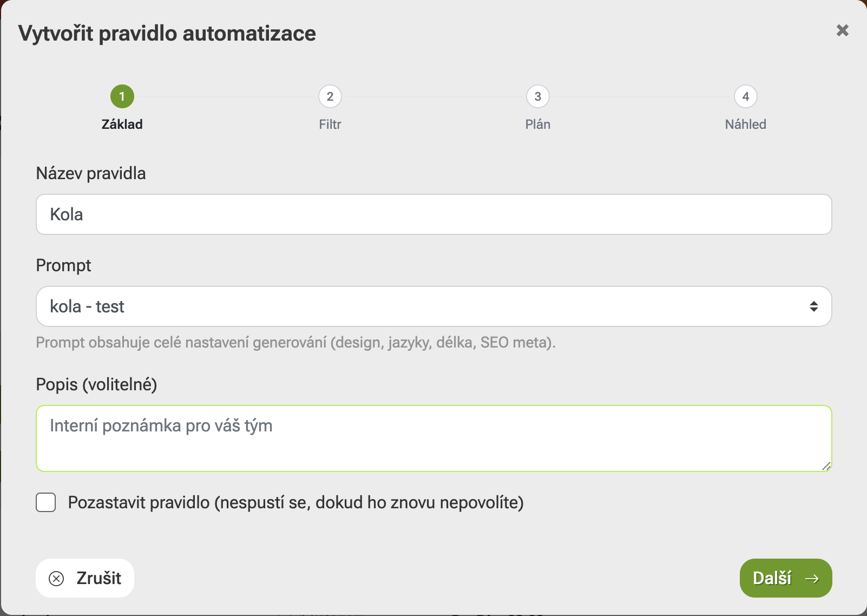Screen dimensions: 867x616
Task: Switch to the Plán step label
Action: [538, 124]
